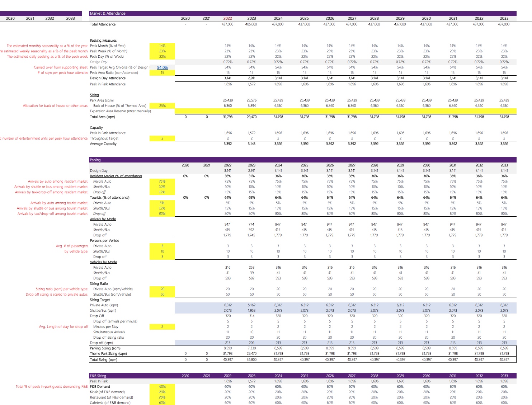Image resolution: width=532 pixels, height=405 pixels.
Task: Select the 7,330 Parking Sizing cell
Action: click(251, 348)
